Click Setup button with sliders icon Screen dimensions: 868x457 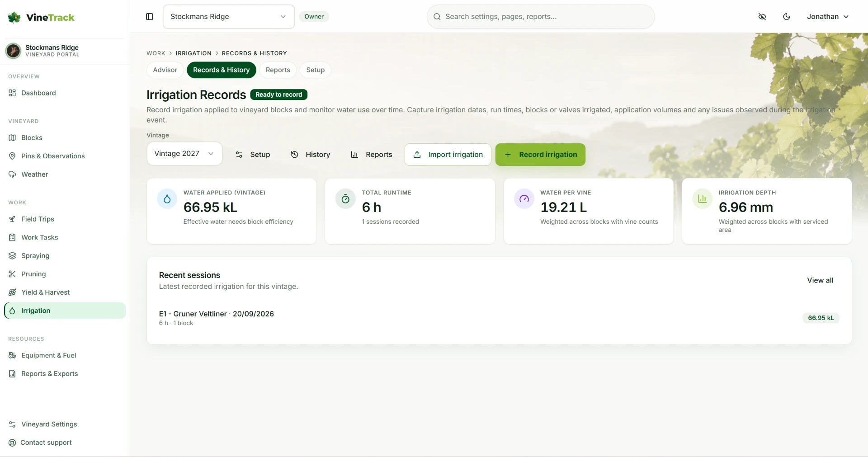pos(253,155)
